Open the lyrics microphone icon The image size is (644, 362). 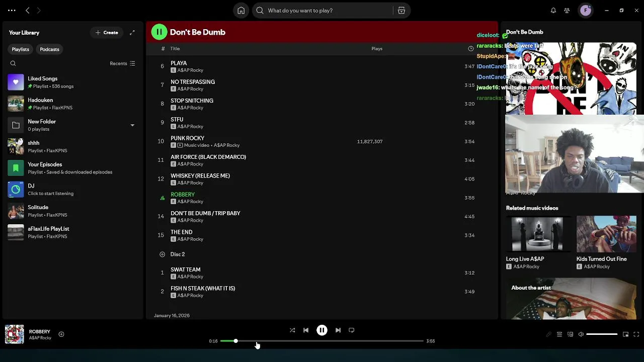pyautogui.click(x=548, y=334)
